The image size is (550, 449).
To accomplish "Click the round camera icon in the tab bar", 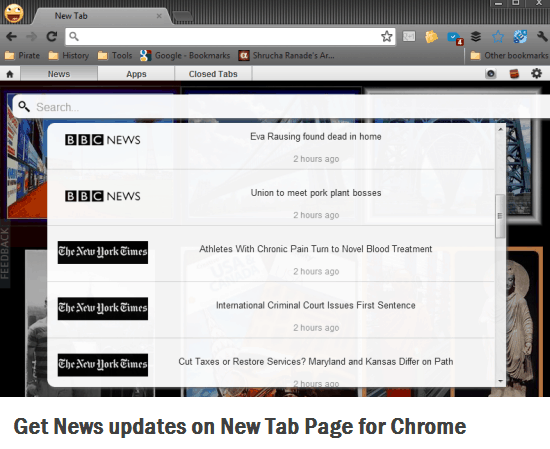I will click(x=491, y=74).
